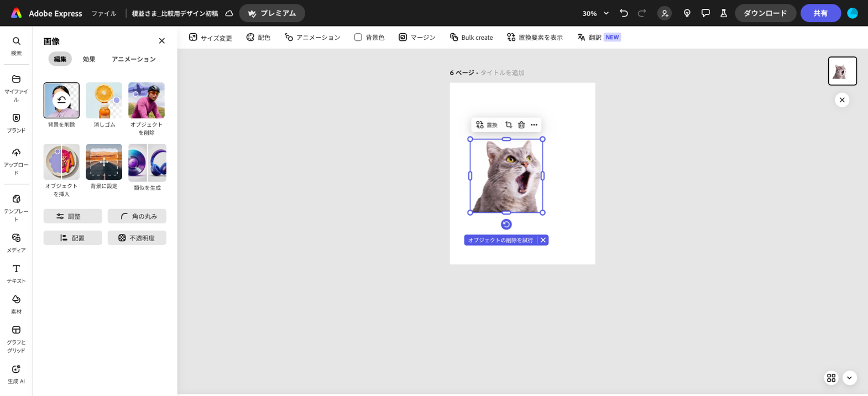The width and height of the screenshot is (868, 396).
Task: Expand the chevron beside the grid view
Action: 850,378
